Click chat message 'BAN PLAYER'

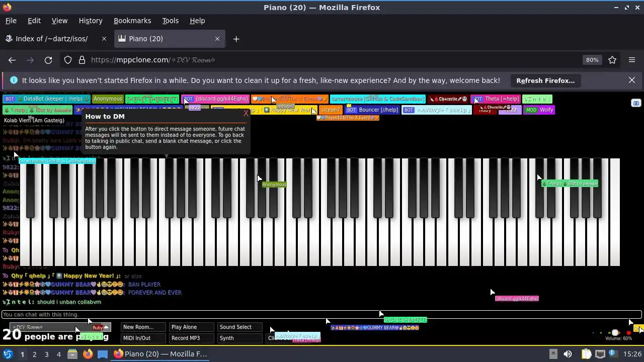tap(144, 285)
